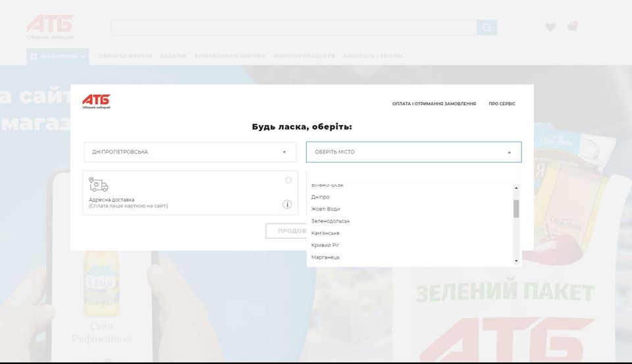Open the Молочні продукти category
The width and height of the screenshot is (632, 364).
(x=304, y=56)
